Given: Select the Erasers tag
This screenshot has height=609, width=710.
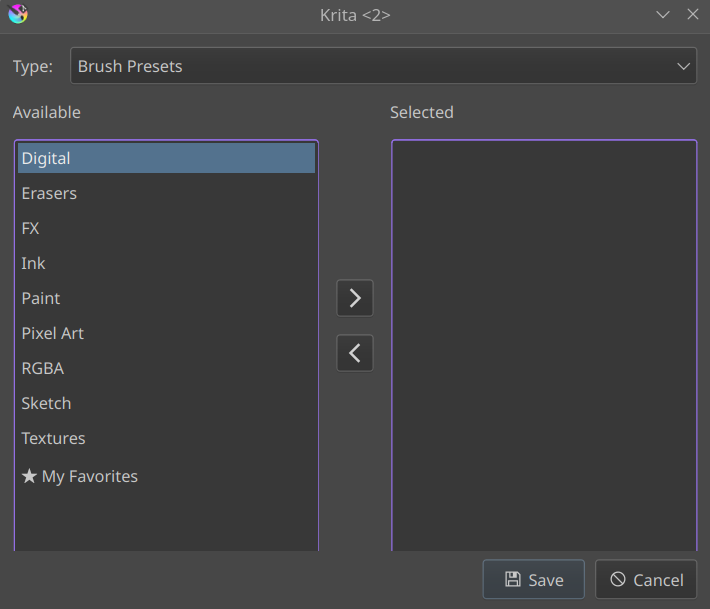Looking at the screenshot, I should click(49, 193).
